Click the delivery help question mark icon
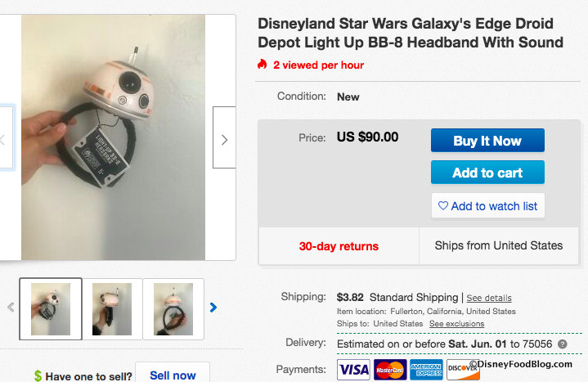 coord(562,344)
